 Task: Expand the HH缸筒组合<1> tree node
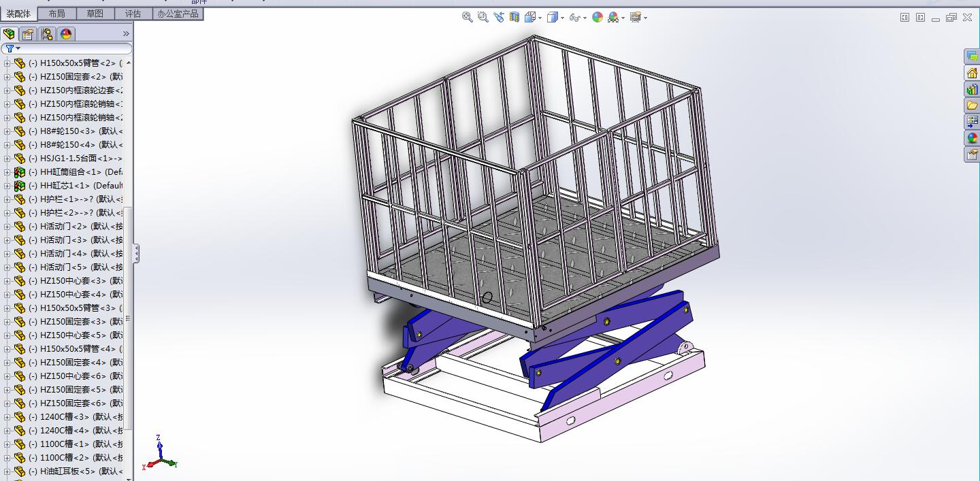(x=7, y=172)
